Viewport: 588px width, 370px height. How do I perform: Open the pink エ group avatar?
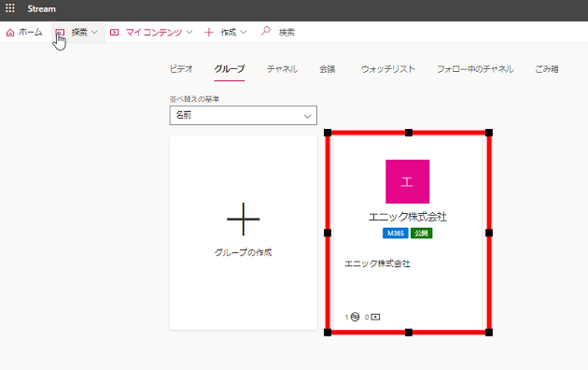408,181
